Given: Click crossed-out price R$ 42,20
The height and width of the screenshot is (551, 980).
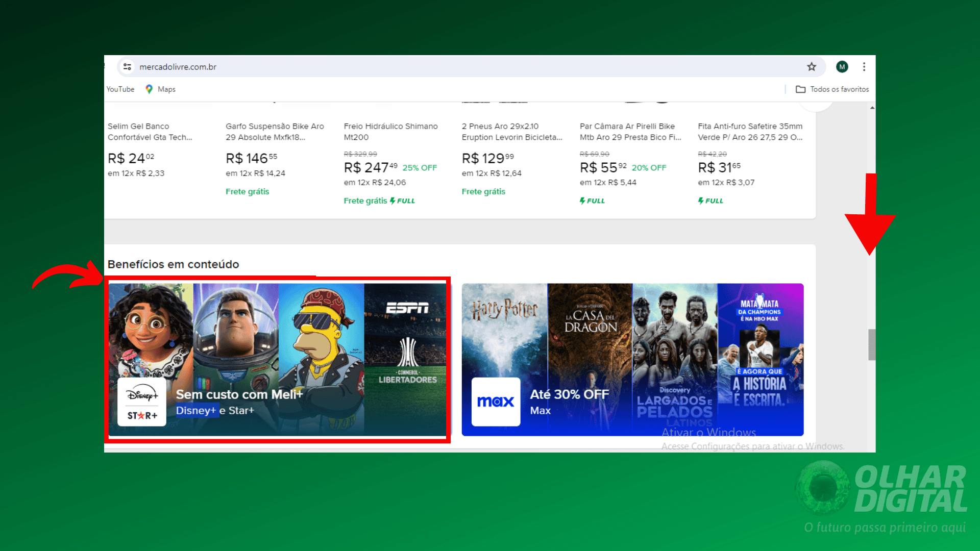Looking at the screenshot, I should 712,154.
